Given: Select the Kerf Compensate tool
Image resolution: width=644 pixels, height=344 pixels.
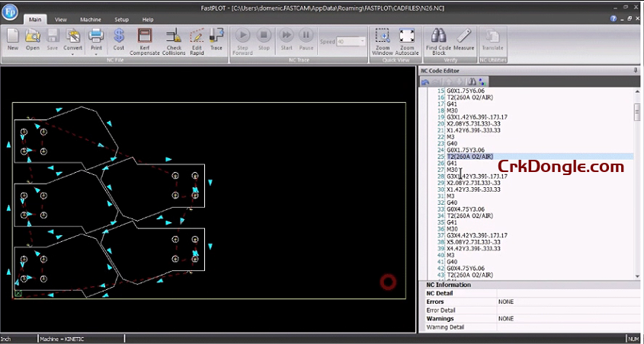Looking at the screenshot, I should point(145,37).
